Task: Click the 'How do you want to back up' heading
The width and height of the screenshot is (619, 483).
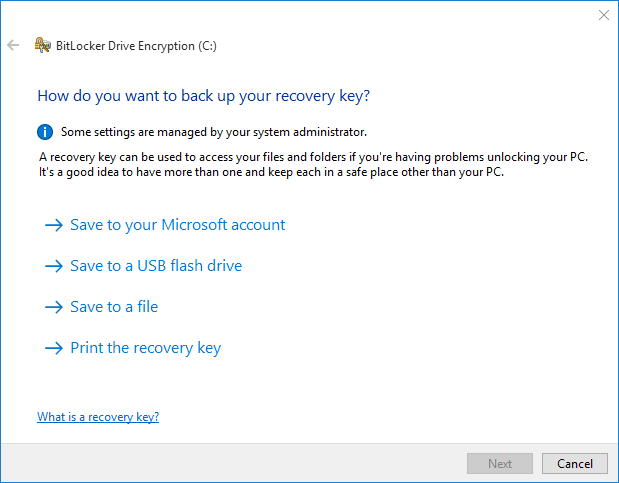Action: pyautogui.click(x=204, y=96)
